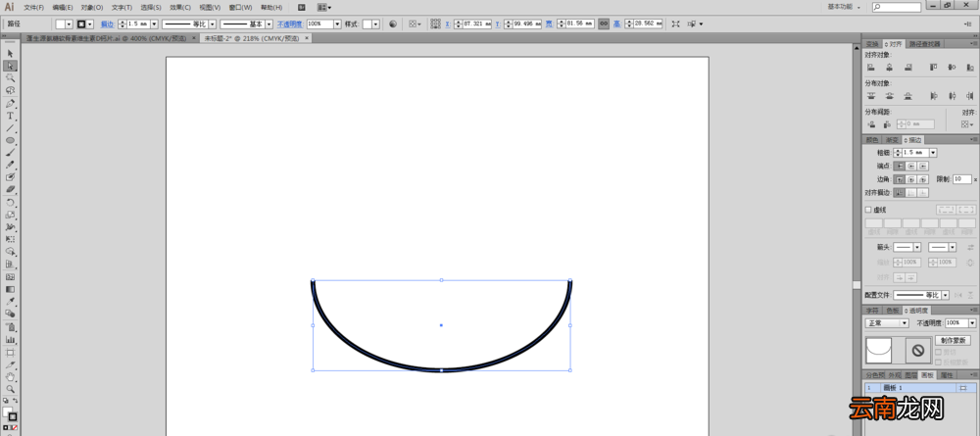This screenshot has height=436, width=980.
Task: Open the 粗细 weight dropdown in stroke panel
Action: click(933, 153)
